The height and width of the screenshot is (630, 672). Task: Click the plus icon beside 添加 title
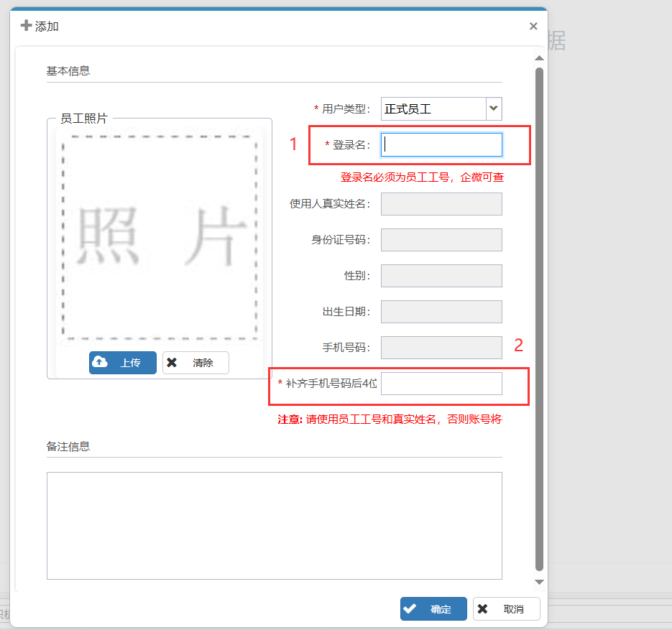click(x=27, y=26)
